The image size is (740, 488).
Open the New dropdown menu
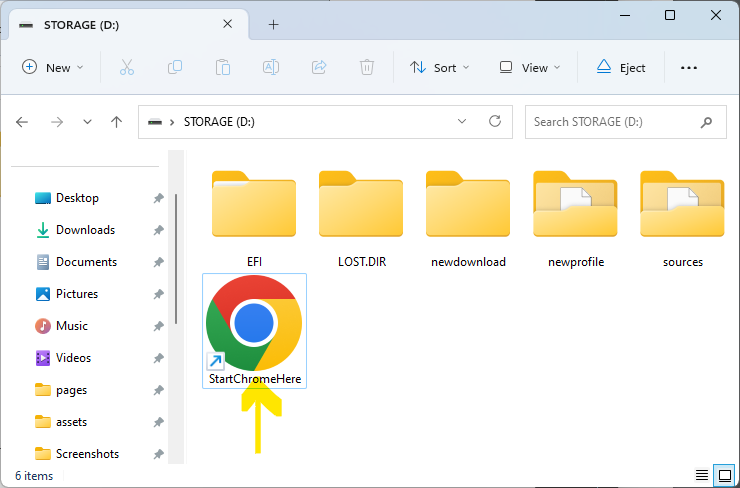[53, 67]
